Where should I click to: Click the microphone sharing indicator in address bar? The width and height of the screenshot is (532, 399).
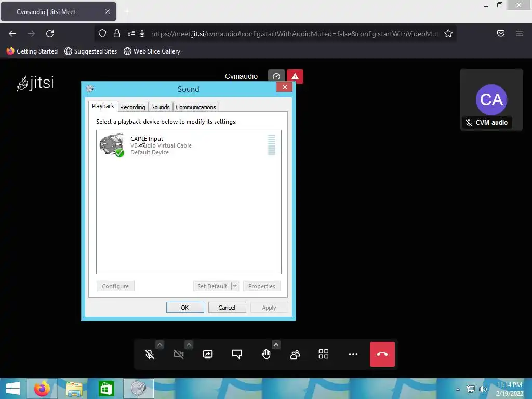[142, 33]
